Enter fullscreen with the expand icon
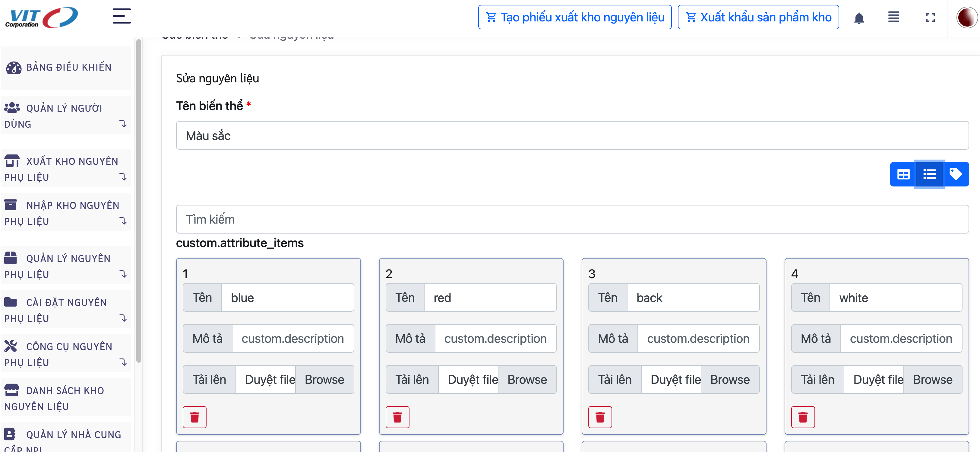This screenshot has height=452, width=980. pyautogui.click(x=930, y=18)
